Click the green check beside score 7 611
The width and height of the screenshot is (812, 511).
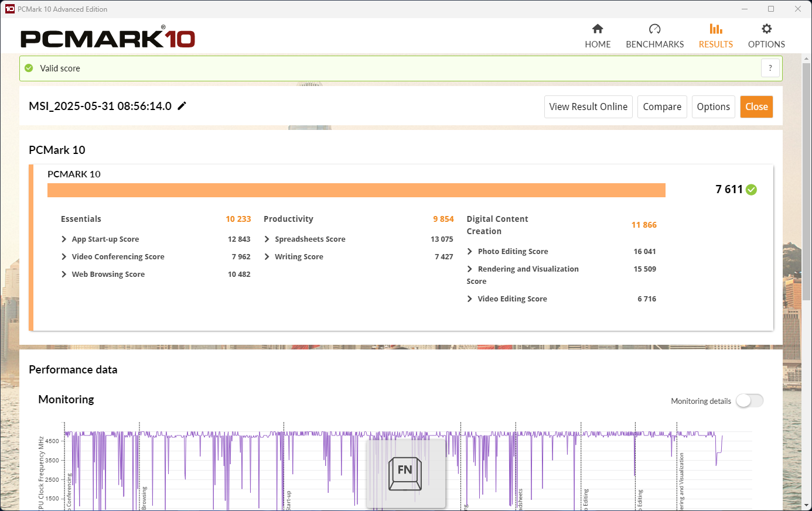[752, 190]
